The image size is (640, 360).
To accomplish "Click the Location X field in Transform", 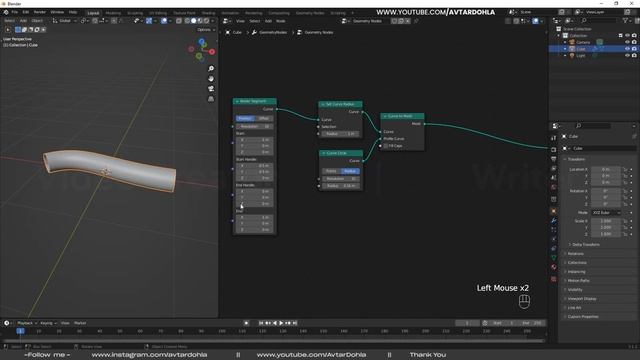I will coord(606,169).
